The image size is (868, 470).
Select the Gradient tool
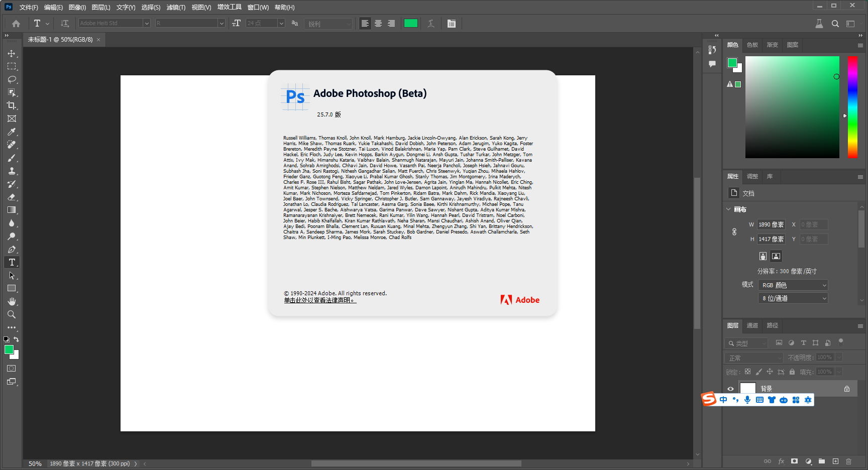pyautogui.click(x=12, y=210)
